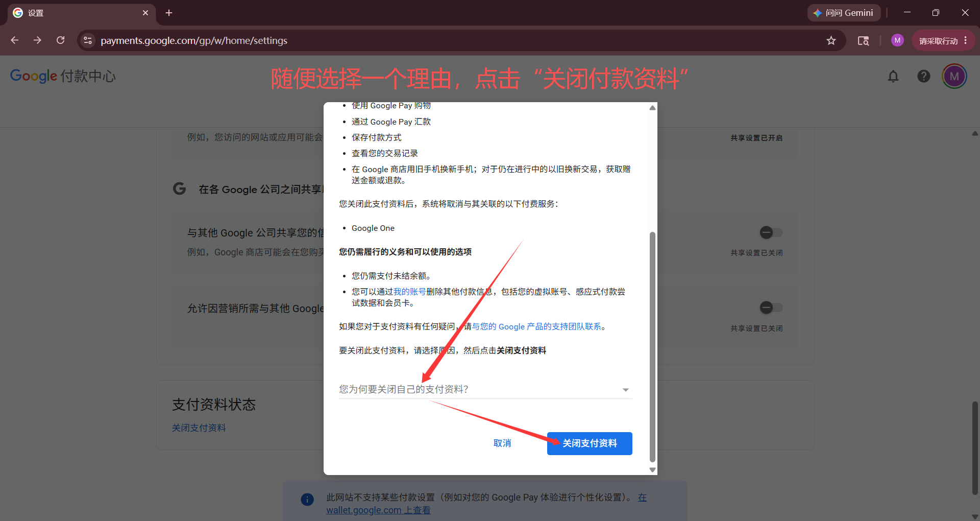The image size is (980, 521).
Task: Click the page scrollbar thumb on right
Action: tap(975, 448)
